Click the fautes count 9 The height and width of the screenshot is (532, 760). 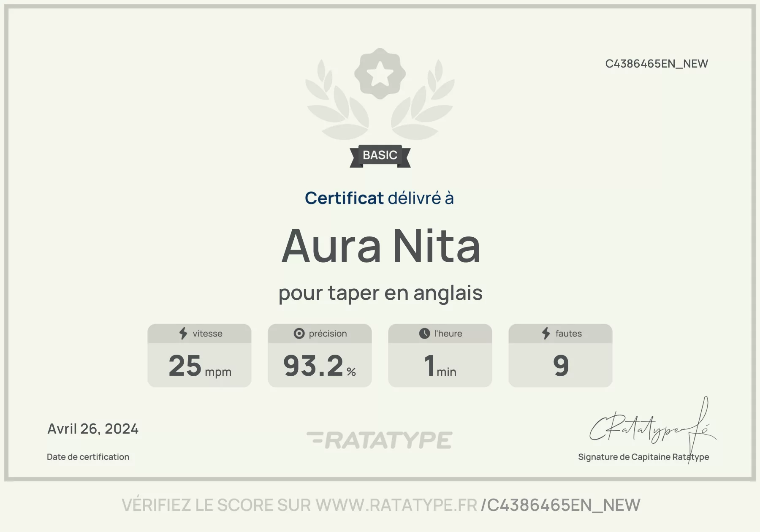click(561, 366)
